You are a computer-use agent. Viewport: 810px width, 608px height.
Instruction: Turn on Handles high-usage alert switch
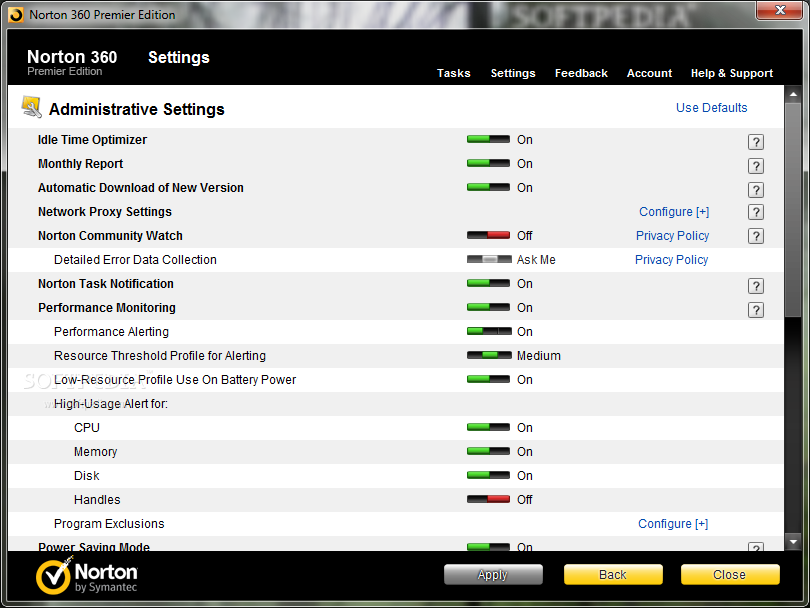pyautogui.click(x=488, y=500)
